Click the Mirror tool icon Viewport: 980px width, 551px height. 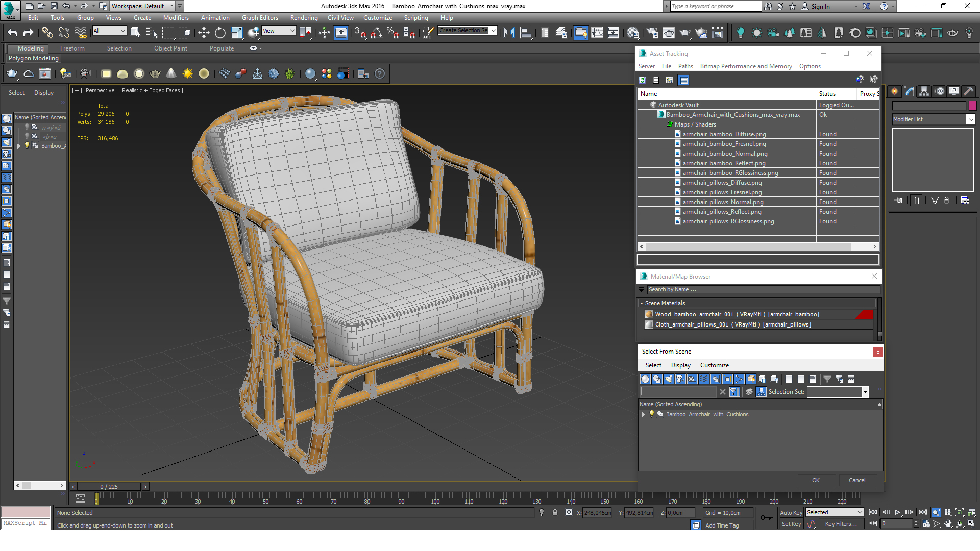point(509,33)
